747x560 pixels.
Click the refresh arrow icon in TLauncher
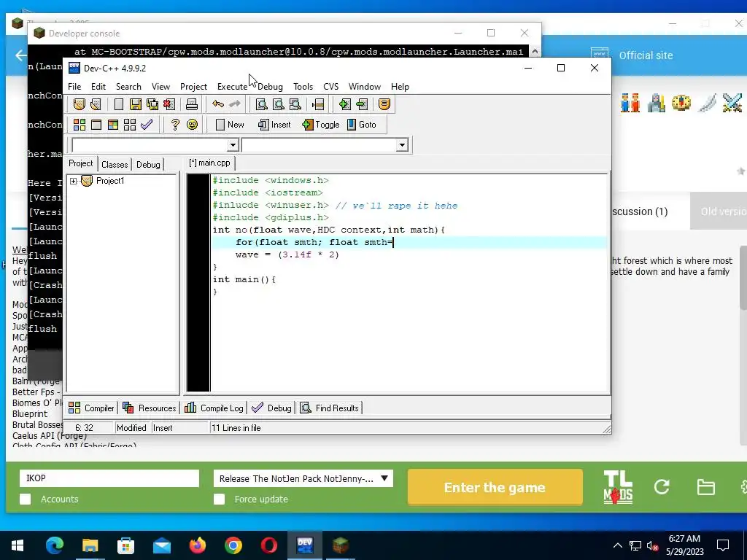click(662, 486)
